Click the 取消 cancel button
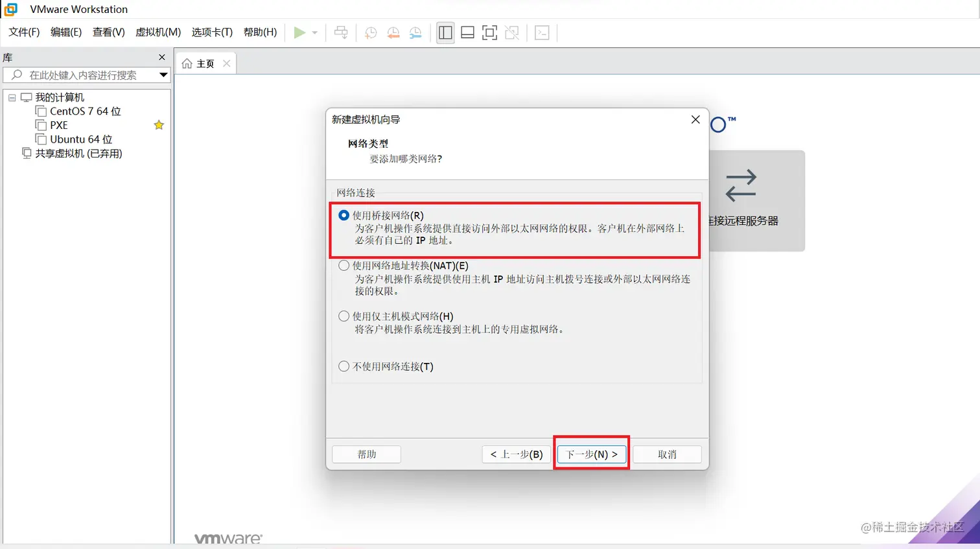Image resolution: width=980 pixels, height=549 pixels. [667, 454]
